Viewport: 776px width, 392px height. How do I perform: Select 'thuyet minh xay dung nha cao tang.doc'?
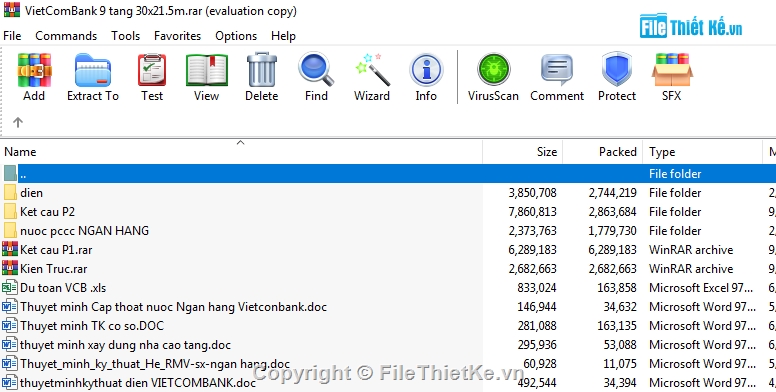point(125,345)
